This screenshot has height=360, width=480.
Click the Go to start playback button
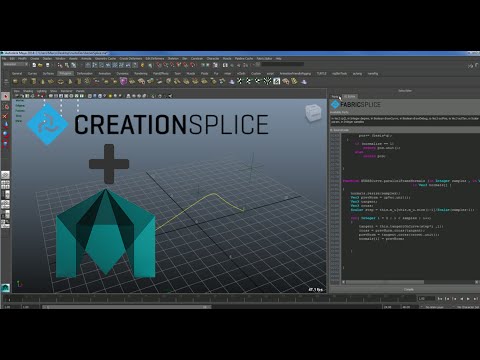click(440, 299)
